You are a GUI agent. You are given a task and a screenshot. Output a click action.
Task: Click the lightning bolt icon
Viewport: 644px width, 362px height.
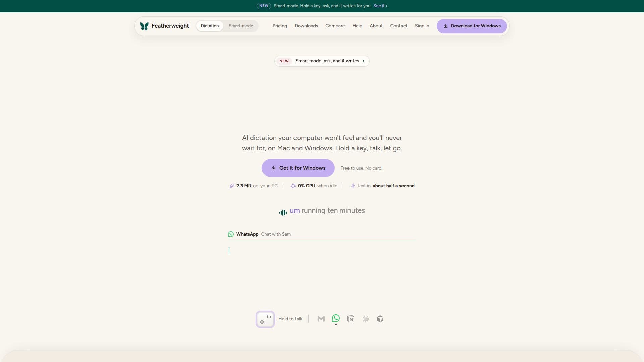[x=353, y=186]
